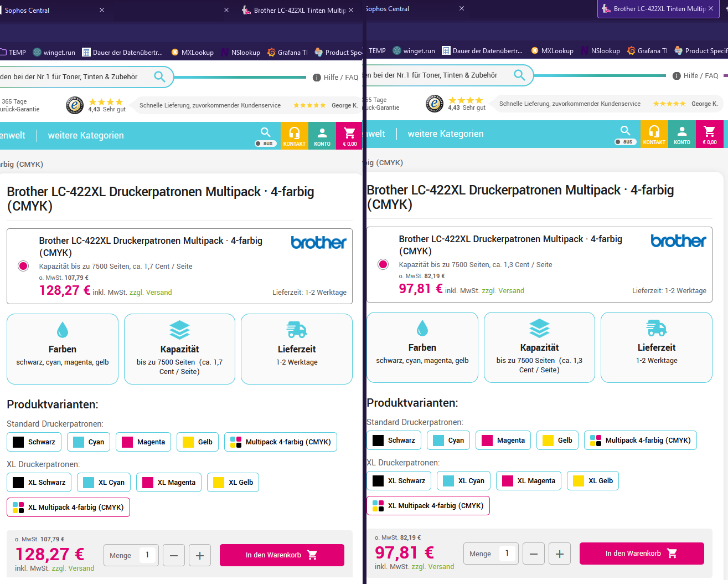This screenshot has height=584, width=728.
Task: Pick XL Magenta variant in right window
Action: click(529, 481)
